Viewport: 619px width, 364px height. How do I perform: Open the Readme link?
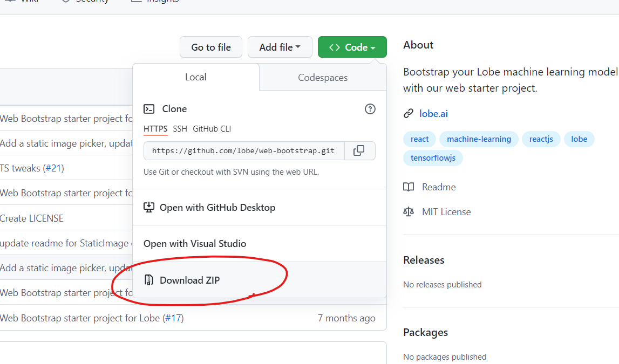click(439, 187)
